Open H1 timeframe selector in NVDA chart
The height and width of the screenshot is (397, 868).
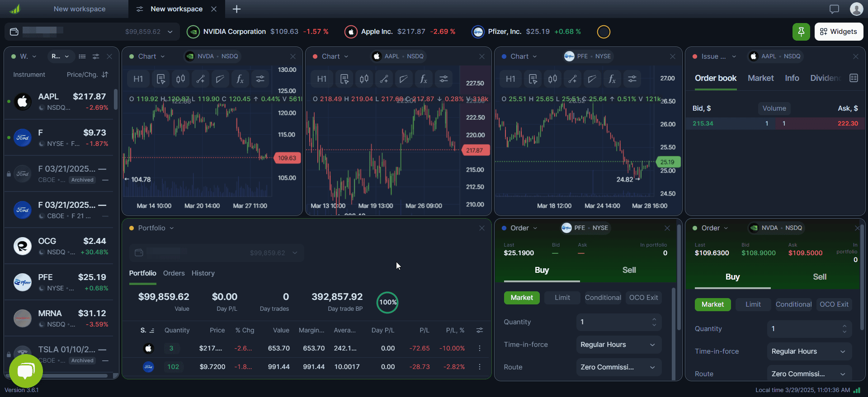click(138, 79)
